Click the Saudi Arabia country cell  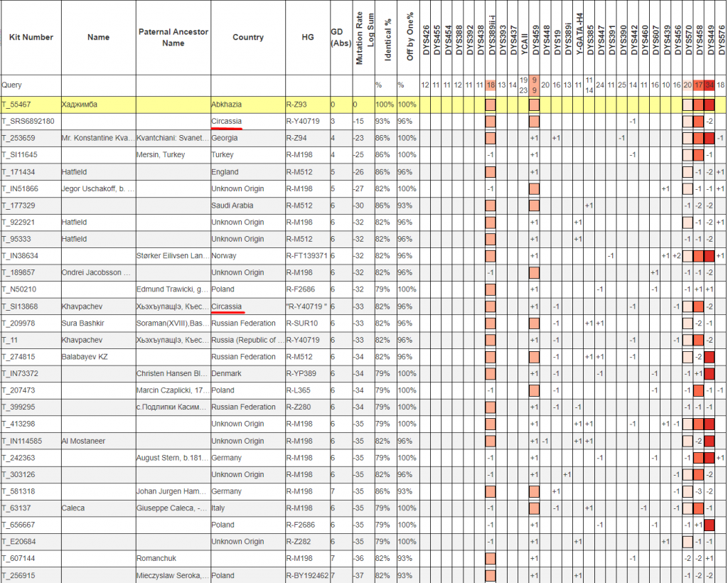[x=232, y=205]
